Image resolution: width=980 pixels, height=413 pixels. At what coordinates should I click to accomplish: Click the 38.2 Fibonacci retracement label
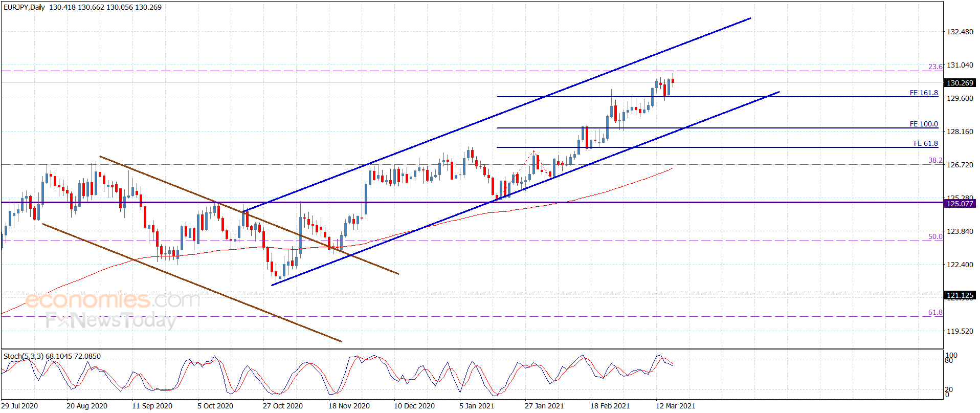[x=936, y=160]
